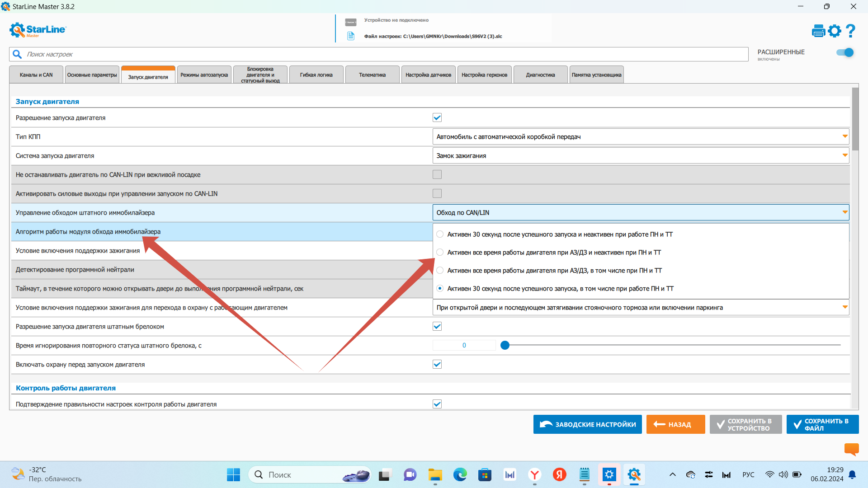Show hidden tray icons chevron
Screen dimensions: 868x488
672,474
